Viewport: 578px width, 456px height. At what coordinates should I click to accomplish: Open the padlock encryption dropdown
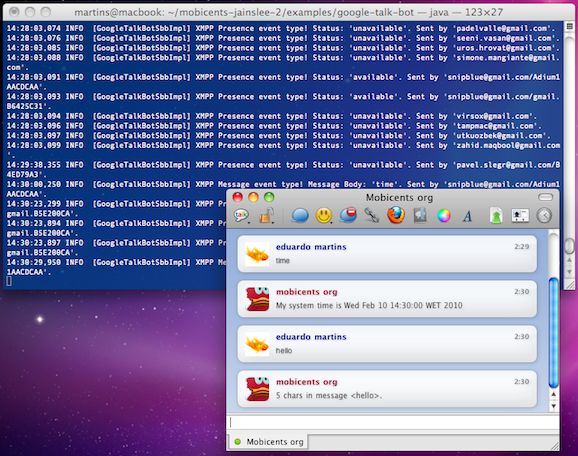coord(267,216)
